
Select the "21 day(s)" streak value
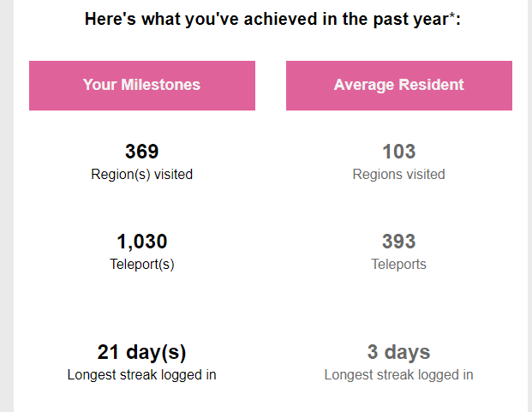141,352
